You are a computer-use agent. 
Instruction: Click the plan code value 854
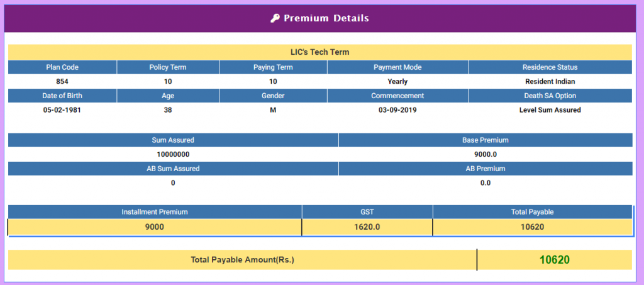click(x=62, y=81)
